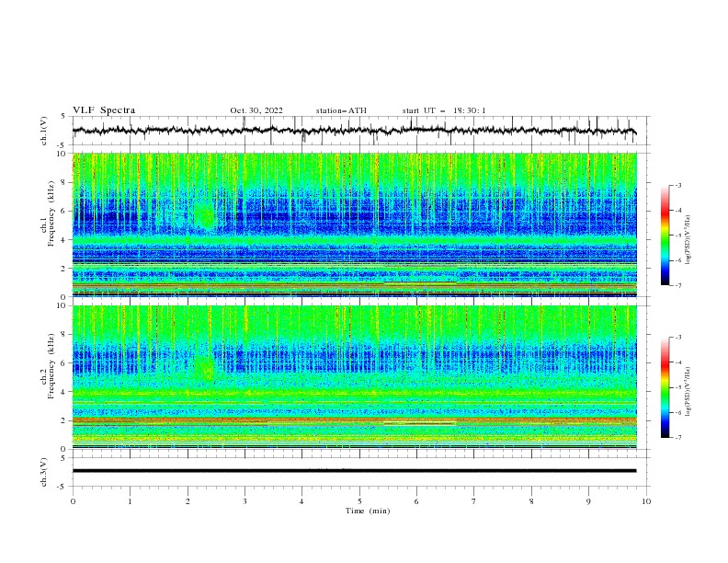Screen dimensions: 728x563
Task: Click the 'VLF Spectra' title text
Action: [x=104, y=110]
